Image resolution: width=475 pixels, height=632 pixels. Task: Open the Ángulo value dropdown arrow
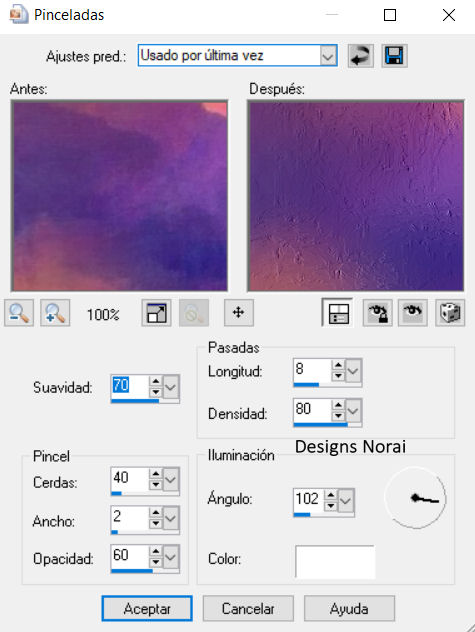pyautogui.click(x=346, y=501)
